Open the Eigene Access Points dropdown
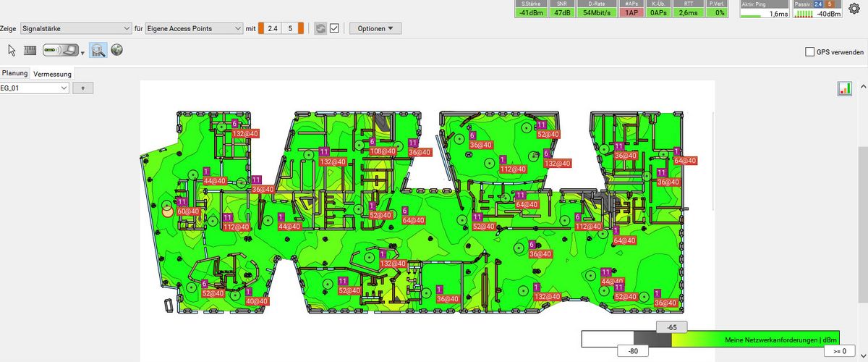This screenshot has height=362, width=868. pos(194,28)
